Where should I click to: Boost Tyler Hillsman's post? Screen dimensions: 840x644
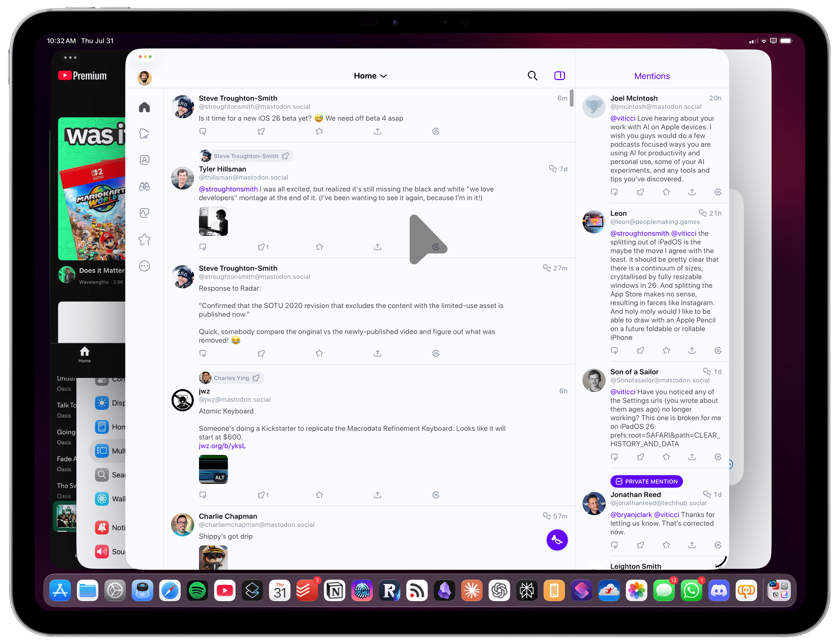point(263,247)
